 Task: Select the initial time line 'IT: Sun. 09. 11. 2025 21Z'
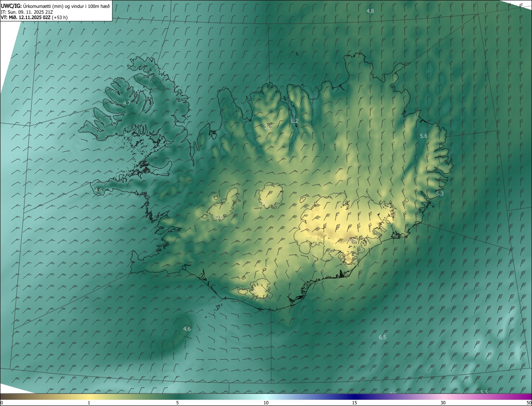point(27,12)
